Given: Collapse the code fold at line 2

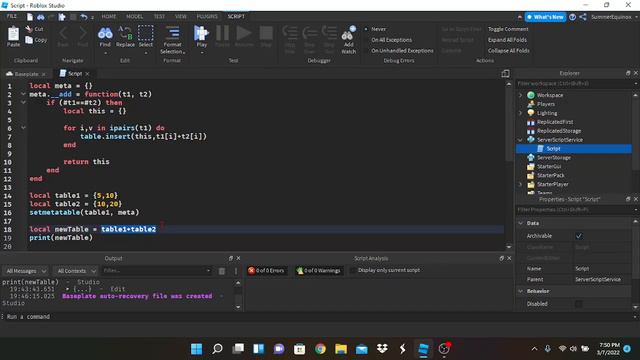Looking at the screenshot, I should coord(23,94).
